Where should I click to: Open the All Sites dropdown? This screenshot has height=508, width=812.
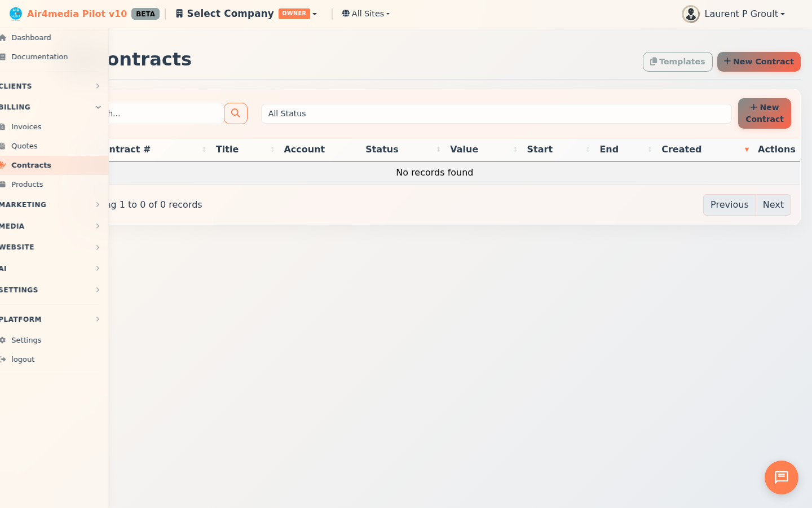tap(367, 14)
